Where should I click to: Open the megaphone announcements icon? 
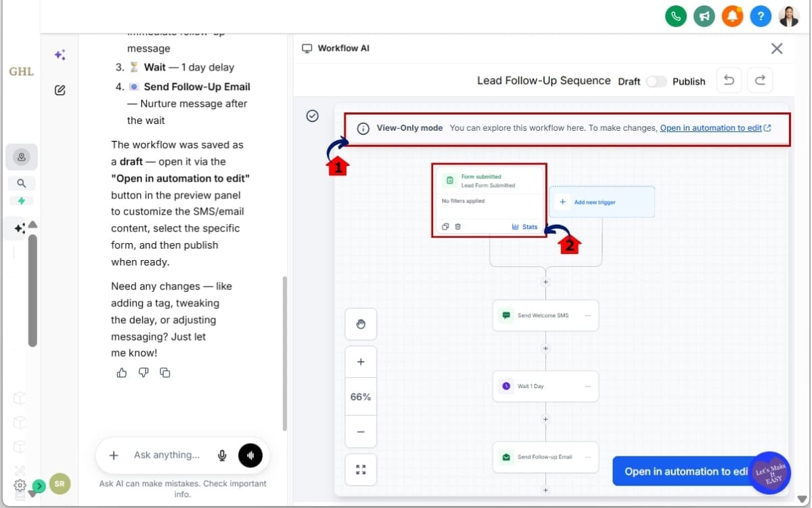coord(704,16)
